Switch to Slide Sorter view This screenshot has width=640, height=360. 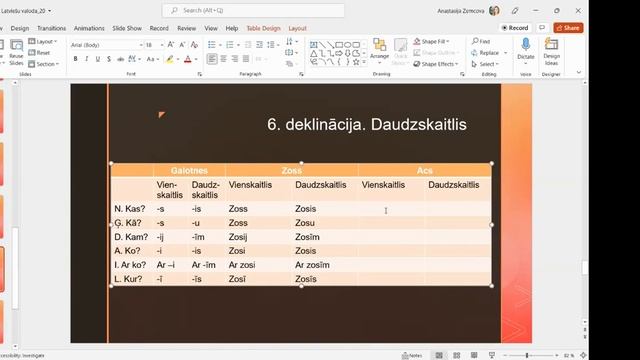click(x=457, y=356)
